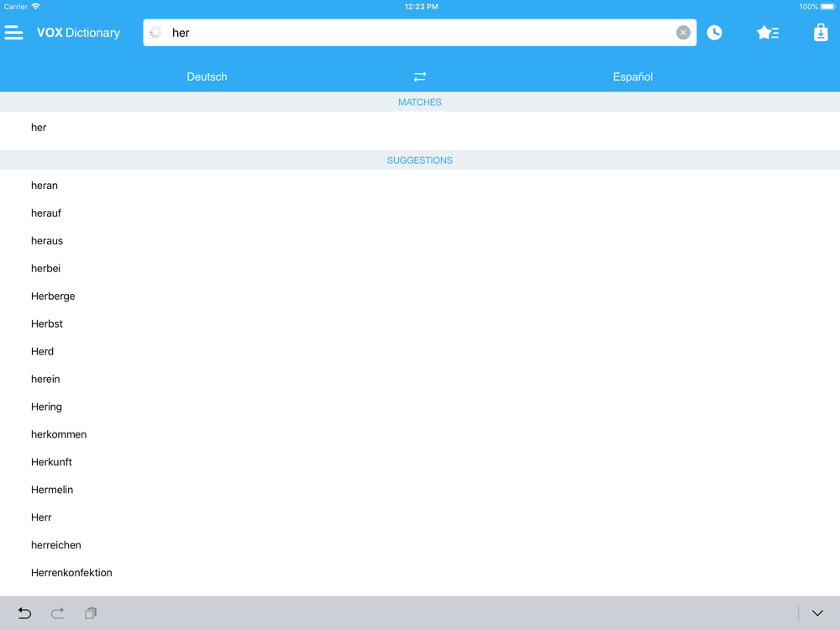The height and width of the screenshot is (630, 840).
Task: Open suggestion 'Herd'
Action: click(x=419, y=351)
